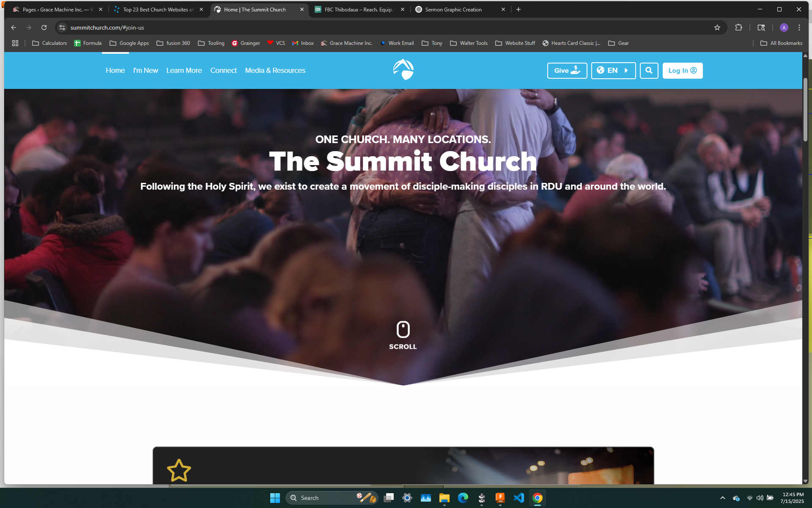Click the Summit Church mountain logo
Screen dimensions: 812x508
(x=403, y=70)
